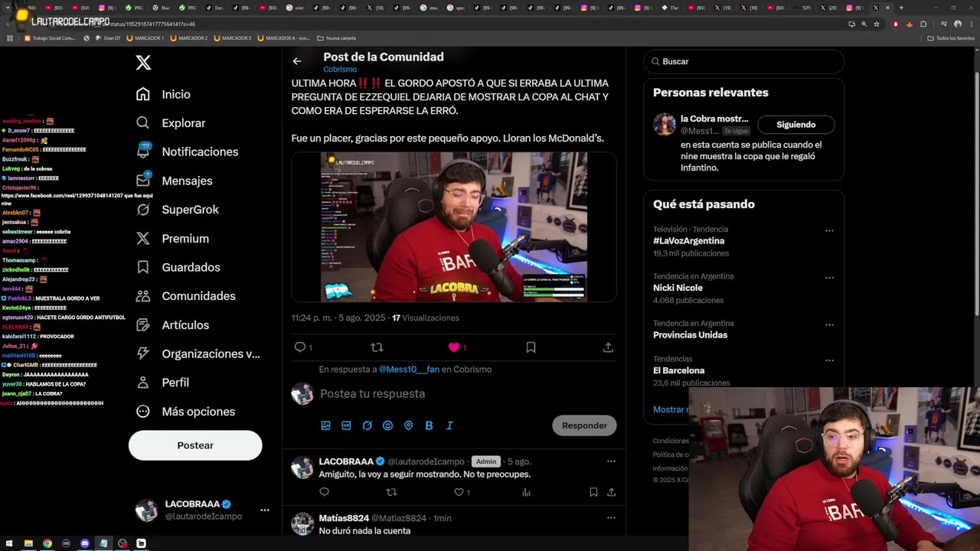Viewport: 980px width, 551px height.
Task: Bookmark this page star icon
Action: click(877, 24)
